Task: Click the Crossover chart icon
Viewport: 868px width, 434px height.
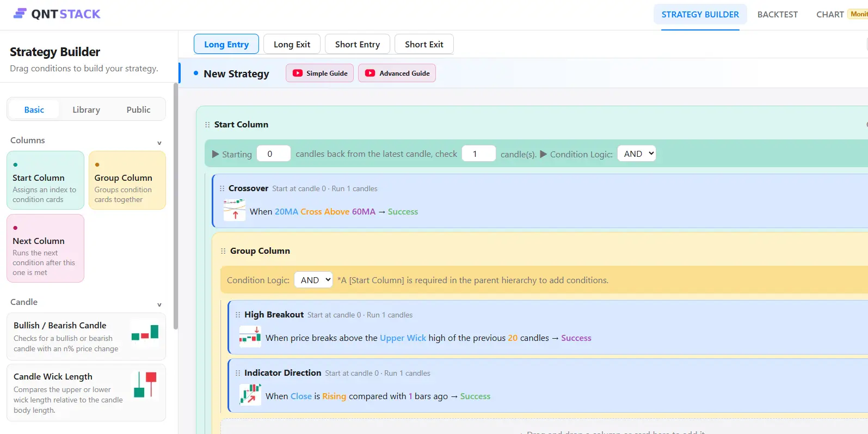Action: 235,210
